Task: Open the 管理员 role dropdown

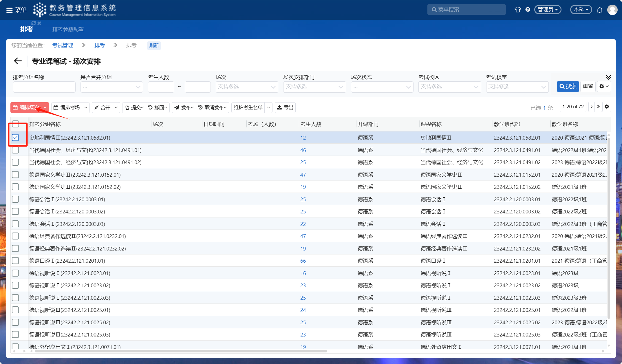Action: point(548,10)
